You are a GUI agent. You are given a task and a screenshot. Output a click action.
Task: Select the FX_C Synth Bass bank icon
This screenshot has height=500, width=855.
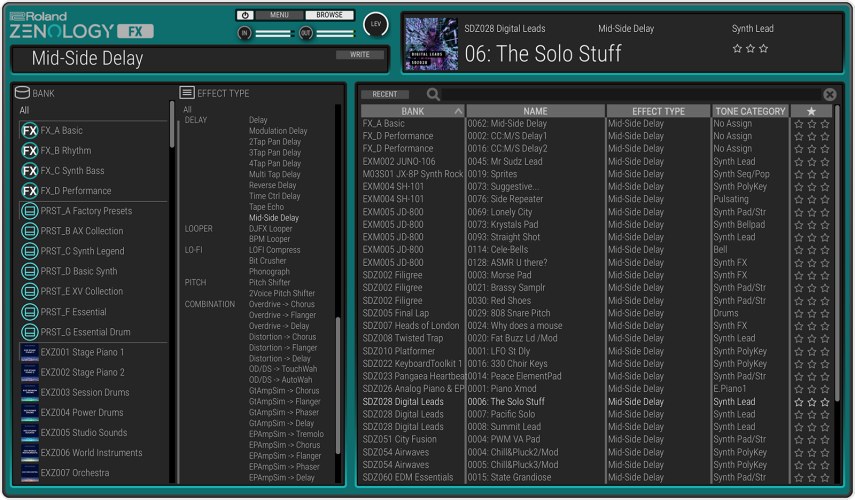30,171
